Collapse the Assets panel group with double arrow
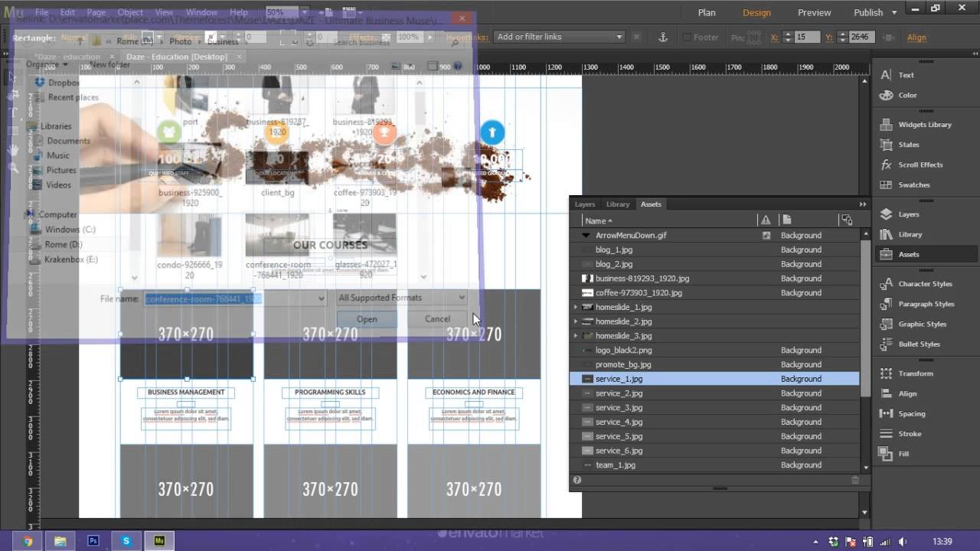 click(x=863, y=204)
